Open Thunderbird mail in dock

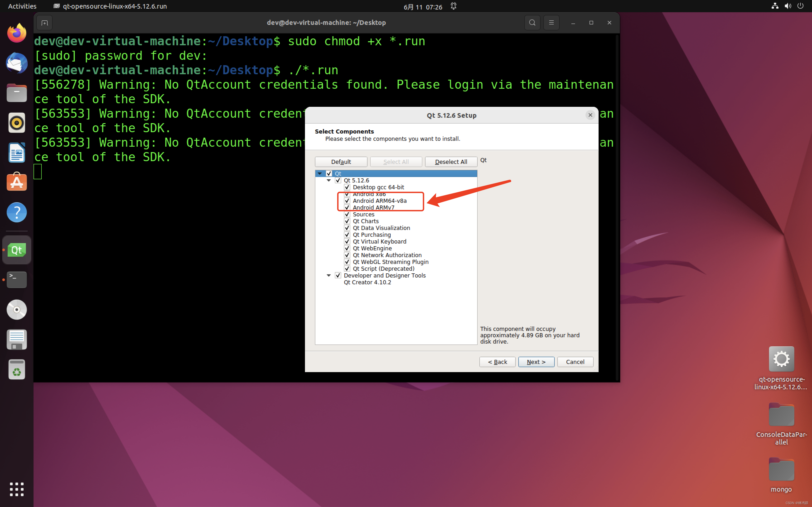click(17, 63)
